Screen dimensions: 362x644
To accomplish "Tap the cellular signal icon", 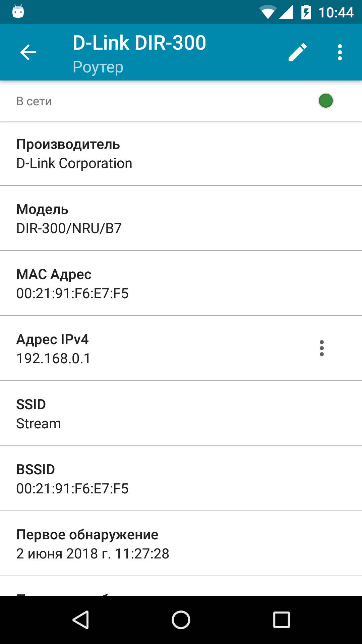I will pyautogui.click(x=286, y=12).
